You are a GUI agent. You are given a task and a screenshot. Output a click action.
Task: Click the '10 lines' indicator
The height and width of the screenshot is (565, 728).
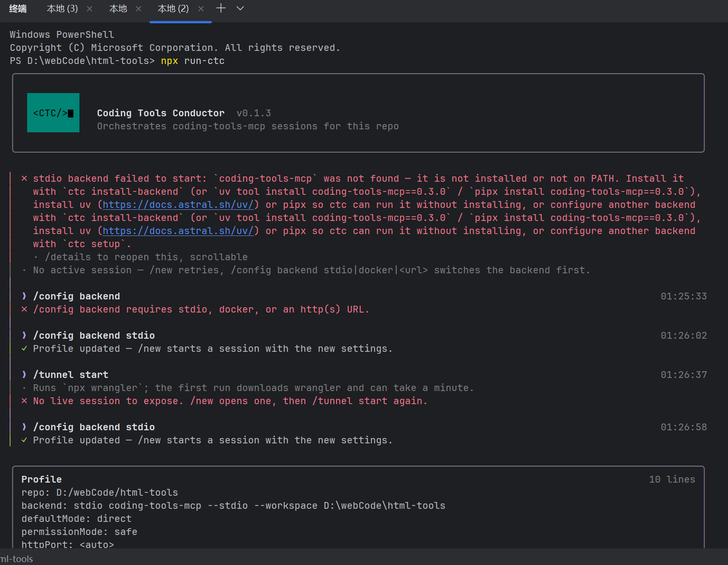coord(672,479)
